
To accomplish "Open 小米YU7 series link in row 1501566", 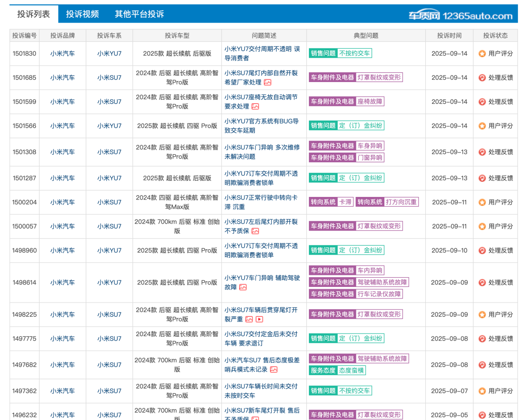I will click(109, 126).
